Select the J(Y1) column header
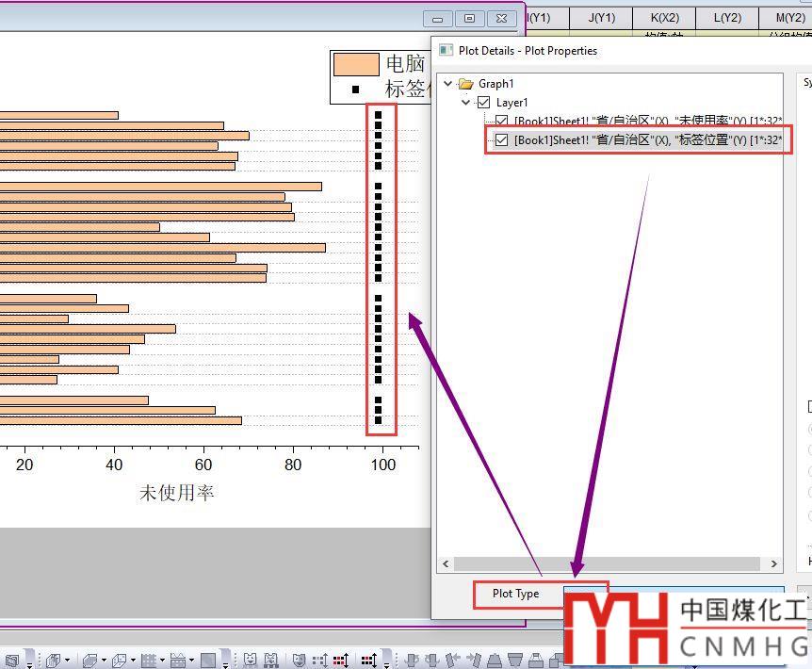This screenshot has width=812, height=669. point(601,17)
